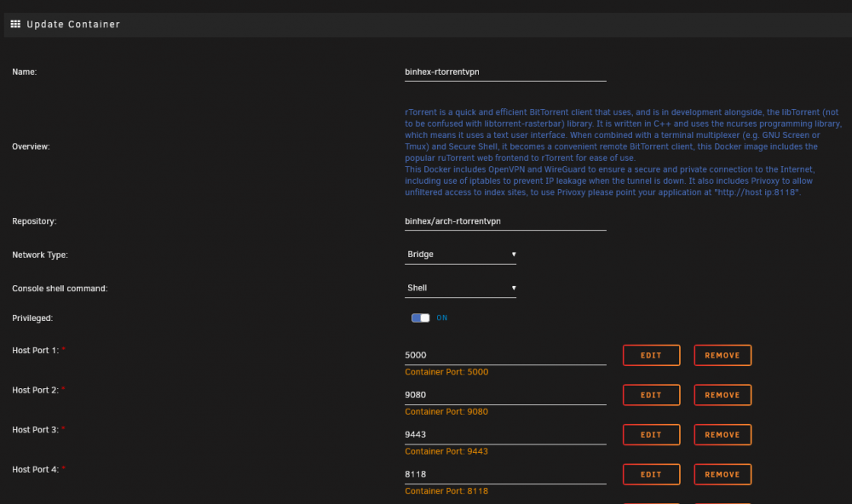Click the Host Port 1 field 5000
Screen dimensions: 852x504
coord(505,355)
